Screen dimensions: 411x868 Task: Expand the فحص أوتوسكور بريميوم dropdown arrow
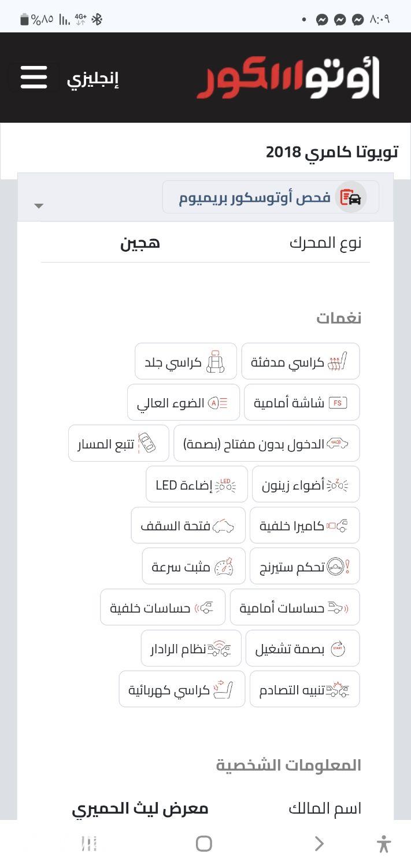[x=39, y=205]
